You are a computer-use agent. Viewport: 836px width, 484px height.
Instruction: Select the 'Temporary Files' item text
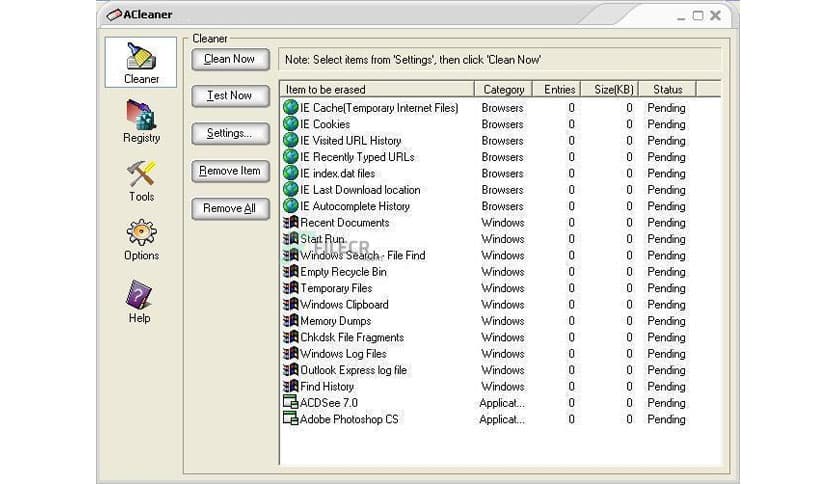(x=336, y=288)
